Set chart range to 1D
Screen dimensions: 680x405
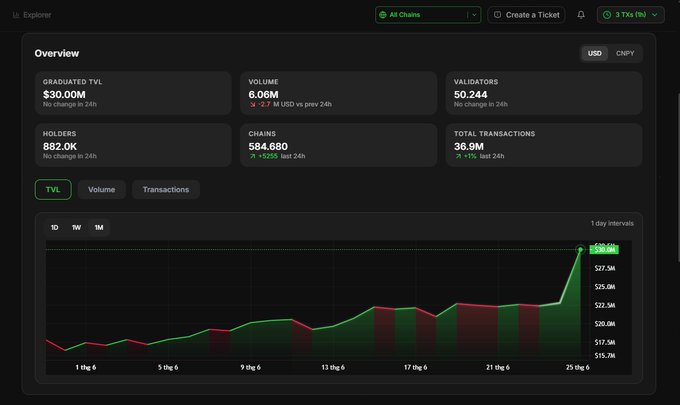(x=54, y=228)
